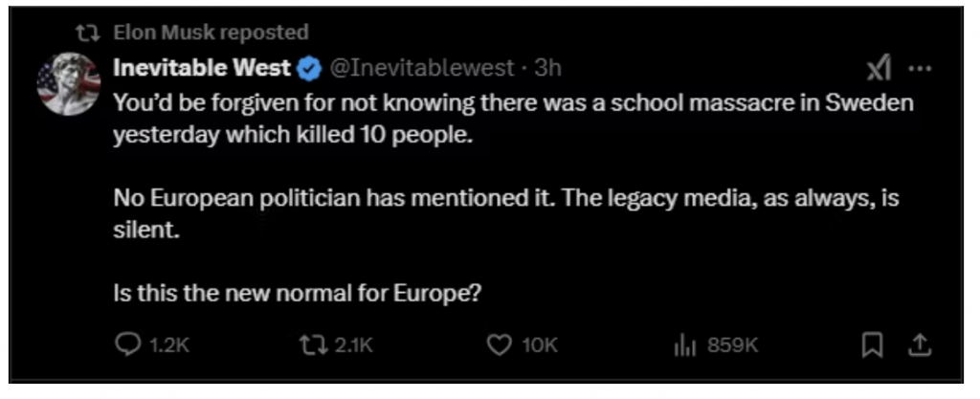
Task: Like the tweet with the heart icon
Action: click(500, 345)
